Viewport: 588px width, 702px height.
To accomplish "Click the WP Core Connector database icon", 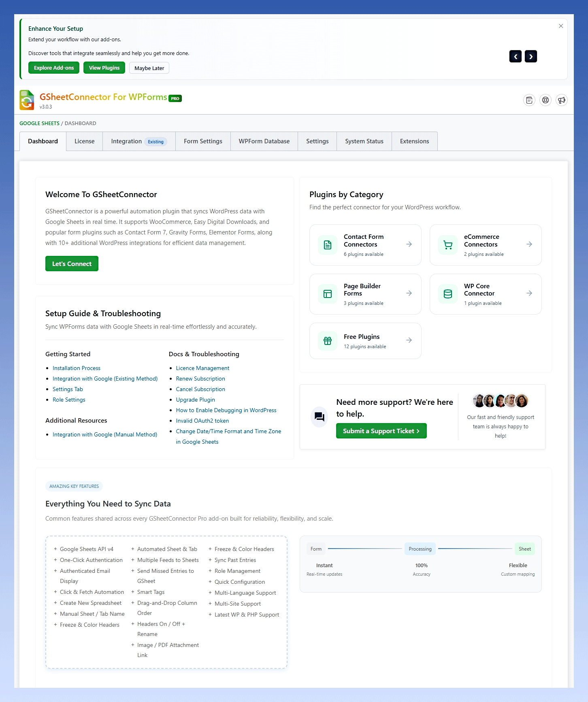I will (x=448, y=294).
